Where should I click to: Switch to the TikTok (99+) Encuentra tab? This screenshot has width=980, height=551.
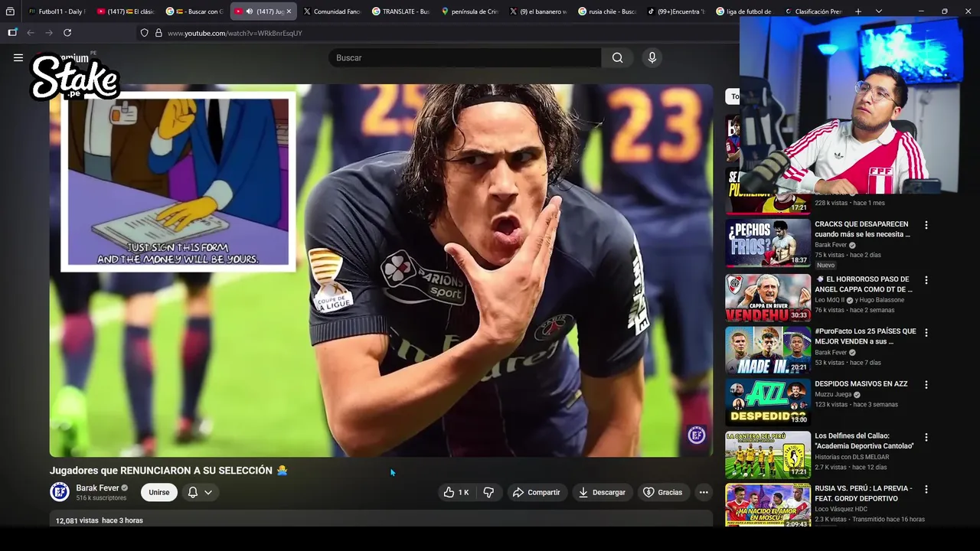coord(676,11)
